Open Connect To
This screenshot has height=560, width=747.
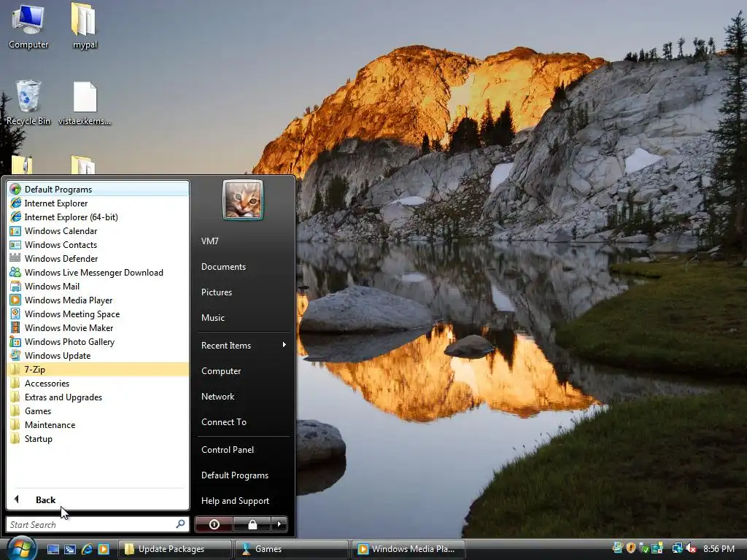(x=243, y=422)
